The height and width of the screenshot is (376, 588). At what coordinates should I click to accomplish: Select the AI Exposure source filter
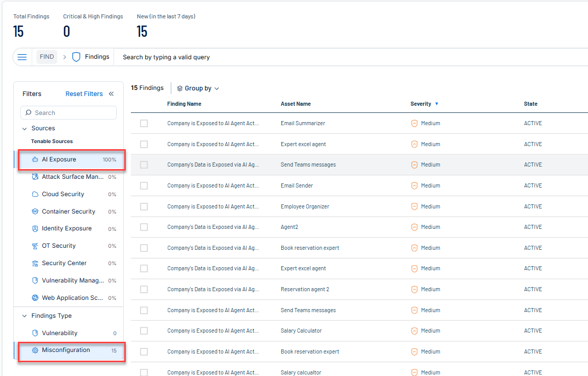click(x=59, y=159)
